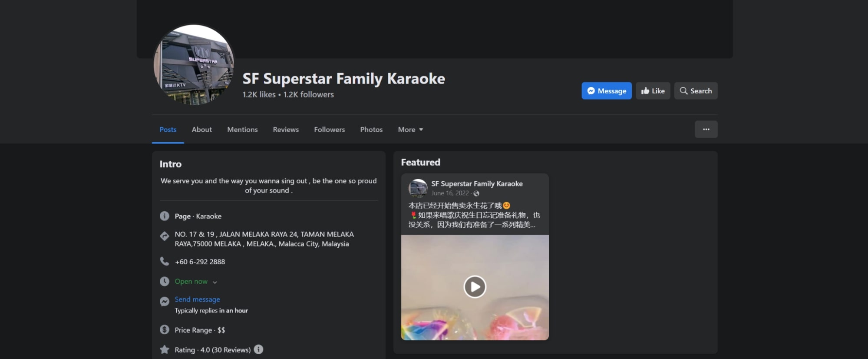Open the Jalan Melaka Raya address
Image resolution: width=868 pixels, height=359 pixels.
pyautogui.click(x=264, y=239)
